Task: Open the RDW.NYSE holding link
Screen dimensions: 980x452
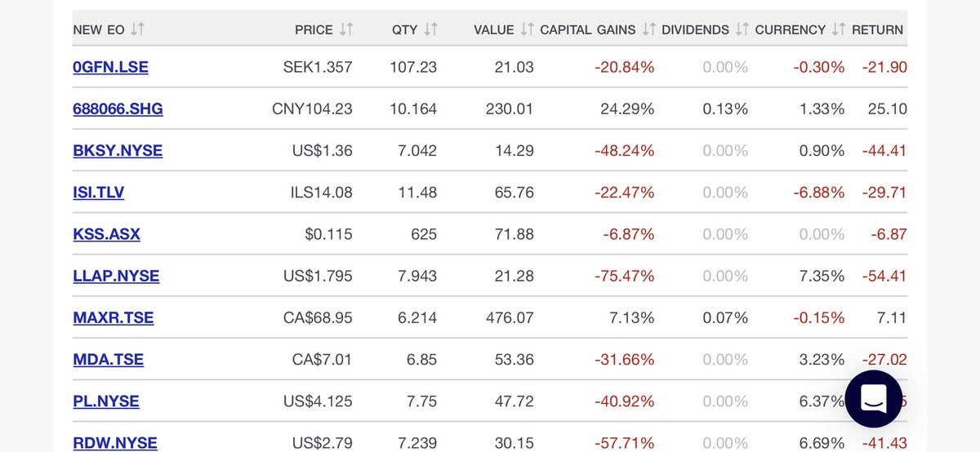Action: pyautogui.click(x=114, y=443)
